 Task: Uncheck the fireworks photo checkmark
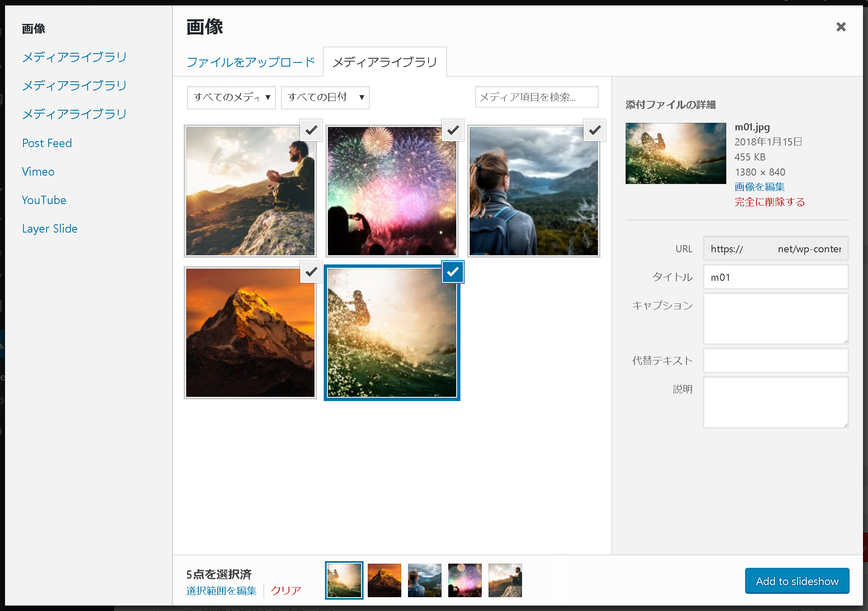[x=453, y=130]
